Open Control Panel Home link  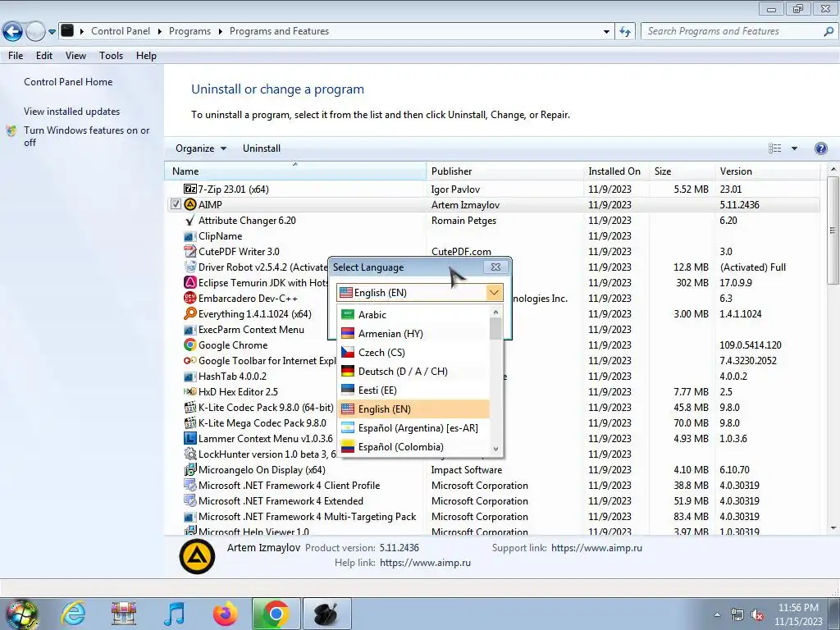coord(68,82)
